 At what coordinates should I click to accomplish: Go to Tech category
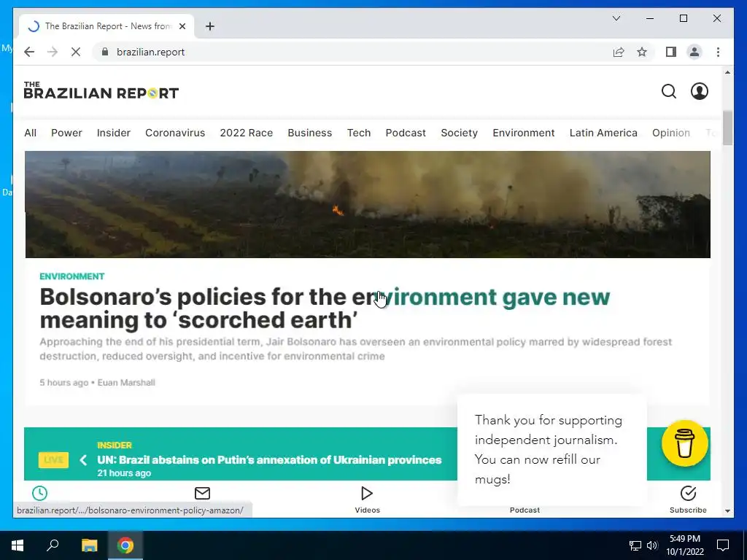[x=359, y=133]
